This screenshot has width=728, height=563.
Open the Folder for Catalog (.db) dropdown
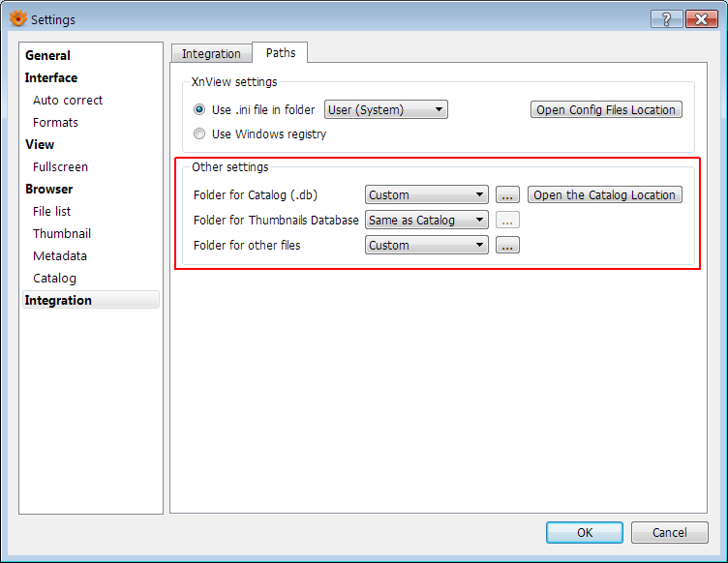426,194
